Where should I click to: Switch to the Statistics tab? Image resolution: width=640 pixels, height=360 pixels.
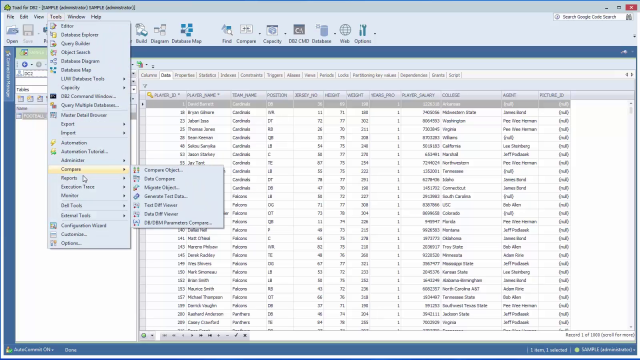[207, 75]
